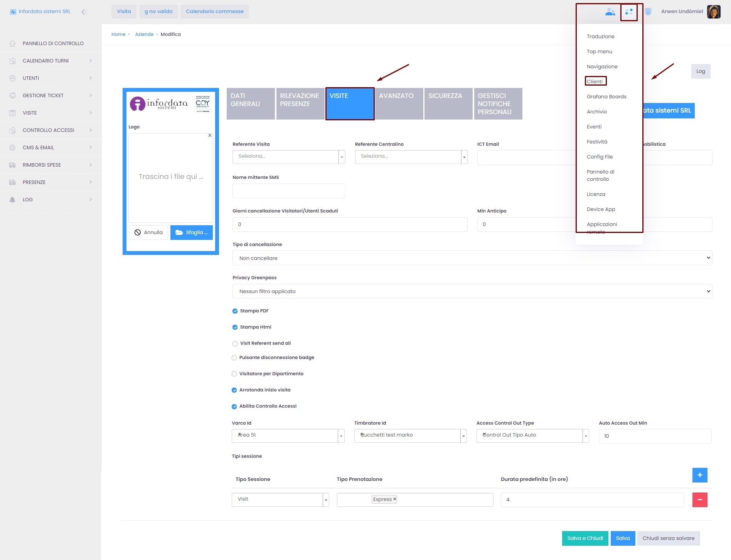Select Clienti from the settings menu
This screenshot has height=560, width=731.
coord(595,81)
